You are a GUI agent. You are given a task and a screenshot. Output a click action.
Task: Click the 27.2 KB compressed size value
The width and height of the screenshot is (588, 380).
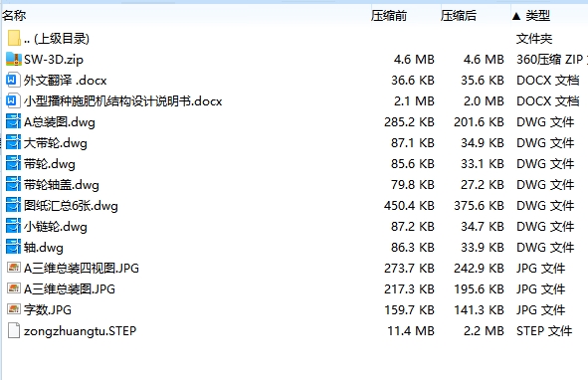[x=483, y=185]
